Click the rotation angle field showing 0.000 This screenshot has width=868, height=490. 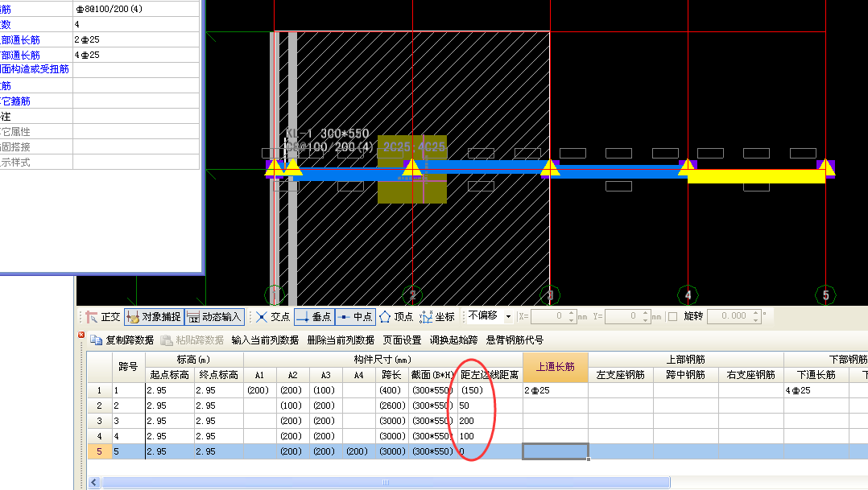tap(730, 316)
